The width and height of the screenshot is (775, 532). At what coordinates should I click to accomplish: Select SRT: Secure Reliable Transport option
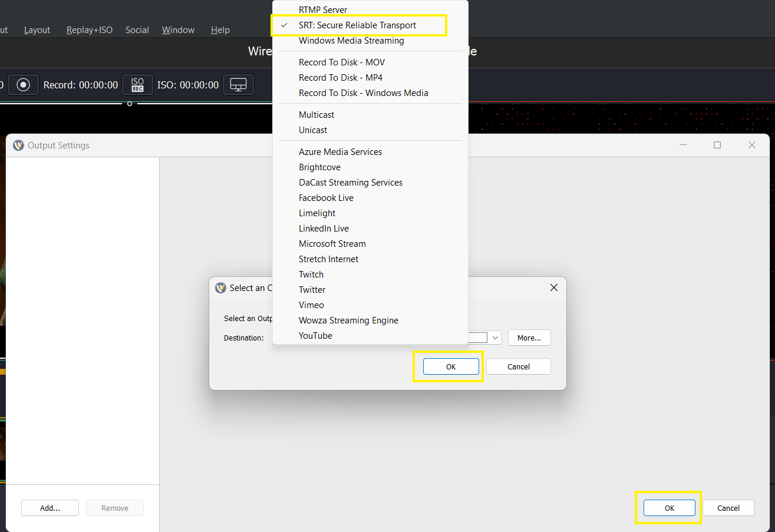pos(370,25)
